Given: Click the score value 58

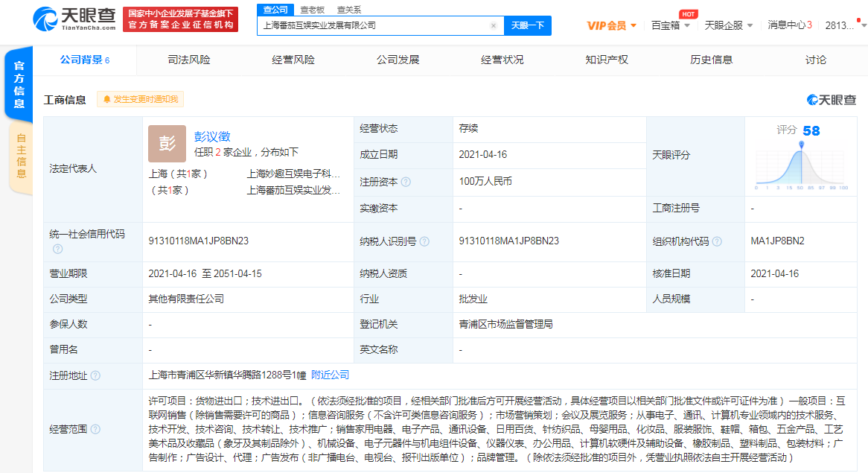Looking at the screenshot, I should coord(811,130).
